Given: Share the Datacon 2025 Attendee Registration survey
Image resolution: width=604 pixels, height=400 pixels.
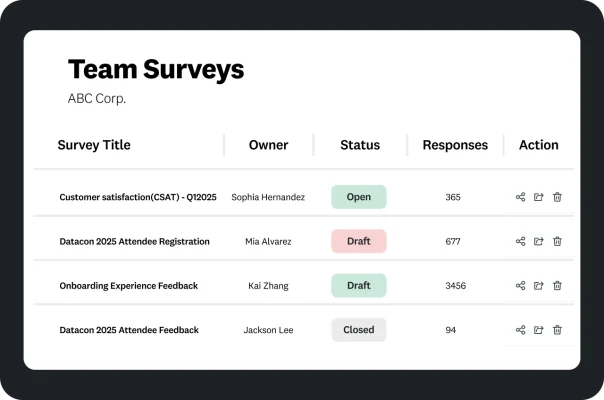Looking at the screenshot, I should tap(520, 241).
